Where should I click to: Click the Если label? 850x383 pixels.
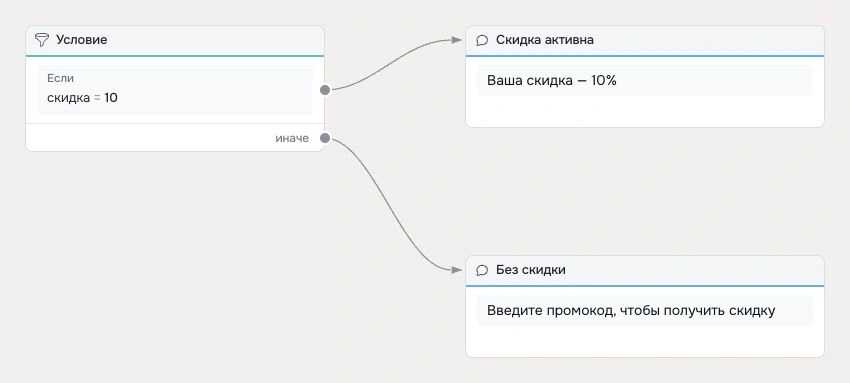[x=61, y=79]
